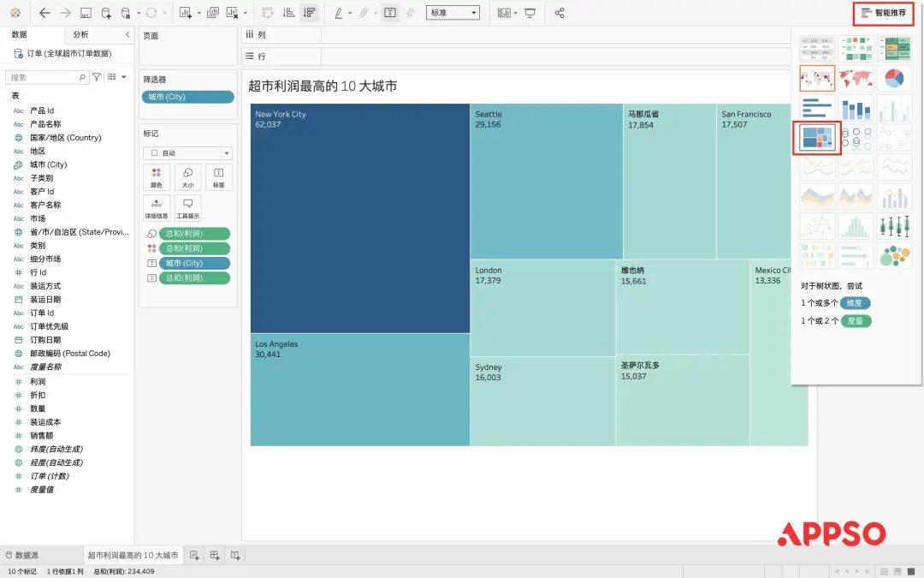
Task: Expand the 自动 mark type dropdown
Action: [x=187, y=153]
